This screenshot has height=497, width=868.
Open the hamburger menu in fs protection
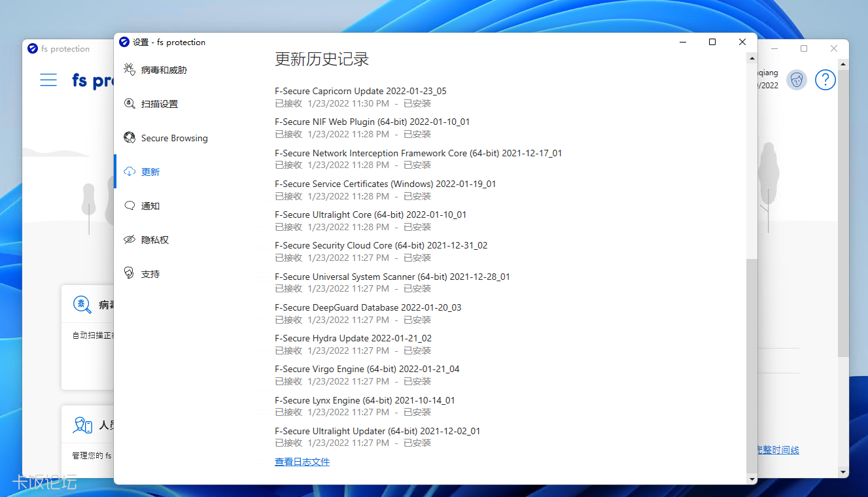(x=48, y=79)
